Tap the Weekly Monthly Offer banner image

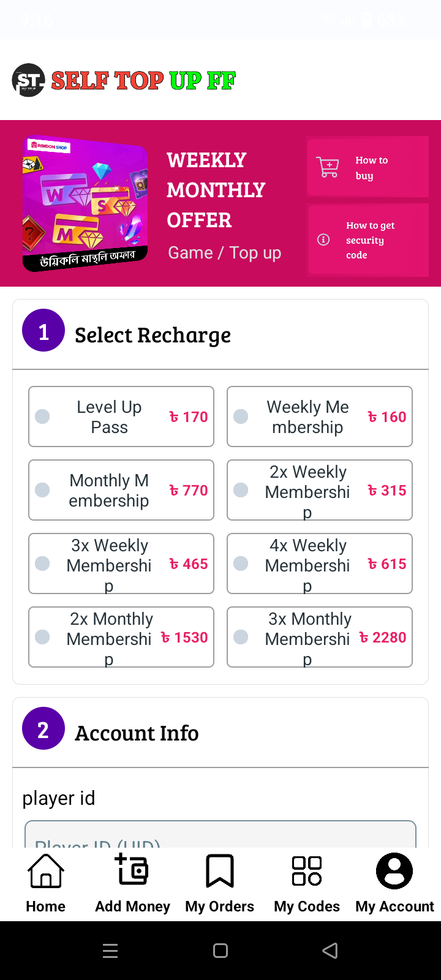pyautogui.click(x=85, y=204)
